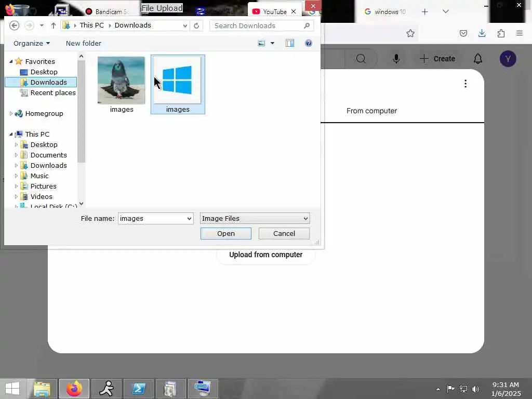Create a New folder
Image resolution: width=532 pixels, height=399 pixels.
click(x=84, y=44)
